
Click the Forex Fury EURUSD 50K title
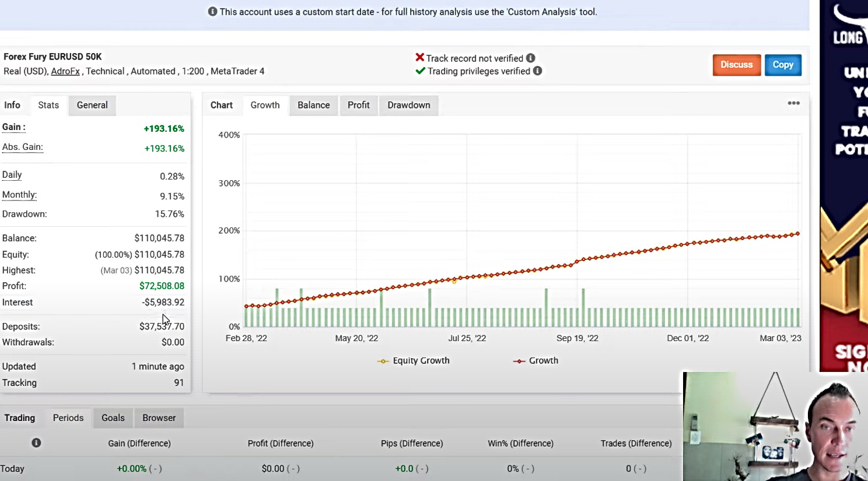point(52,57)
